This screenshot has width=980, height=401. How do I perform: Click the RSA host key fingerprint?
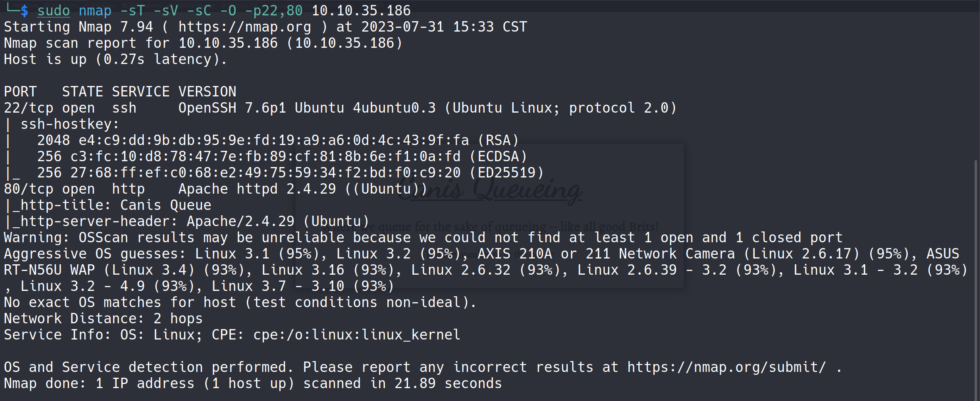[273, 140]
